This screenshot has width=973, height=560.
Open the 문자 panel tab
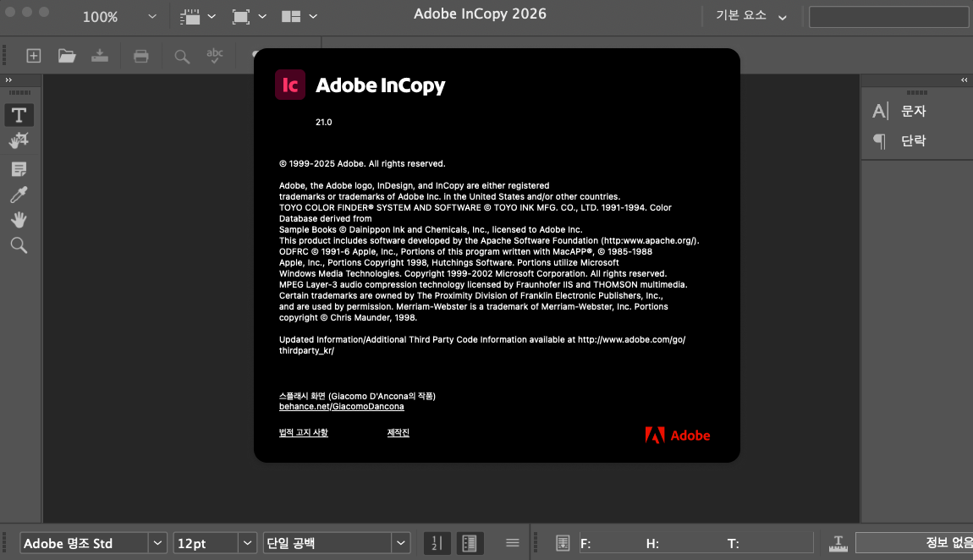click(x=913, y=111)
